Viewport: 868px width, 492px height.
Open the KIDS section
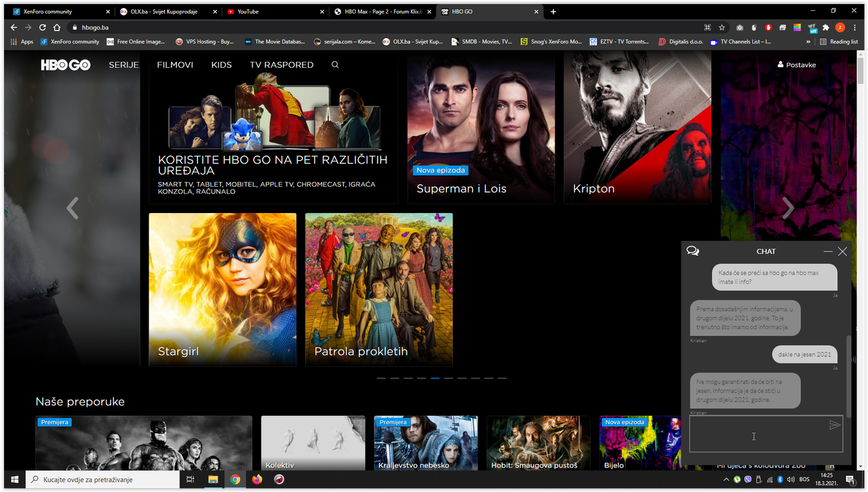pos(222,65)
